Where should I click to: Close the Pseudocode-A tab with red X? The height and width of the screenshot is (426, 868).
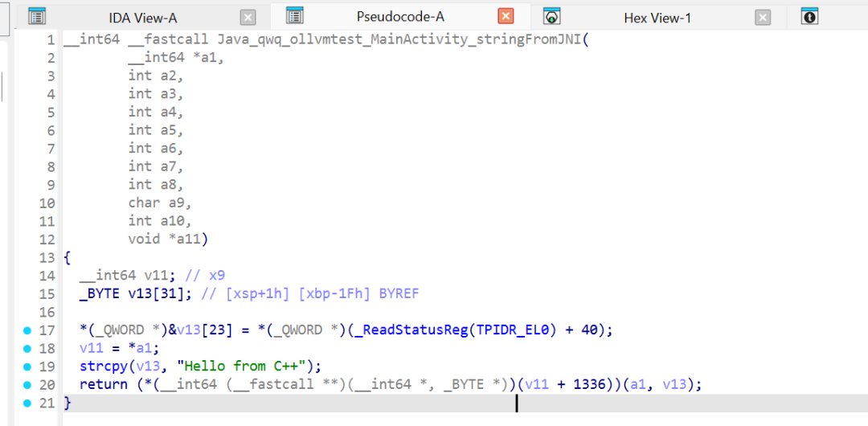pyautogui.click(x=506, y=17)
